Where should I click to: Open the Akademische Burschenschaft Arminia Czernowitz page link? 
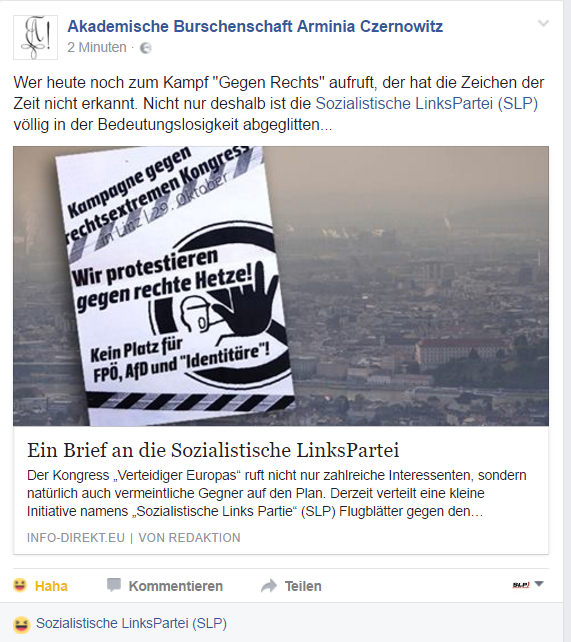255,26
